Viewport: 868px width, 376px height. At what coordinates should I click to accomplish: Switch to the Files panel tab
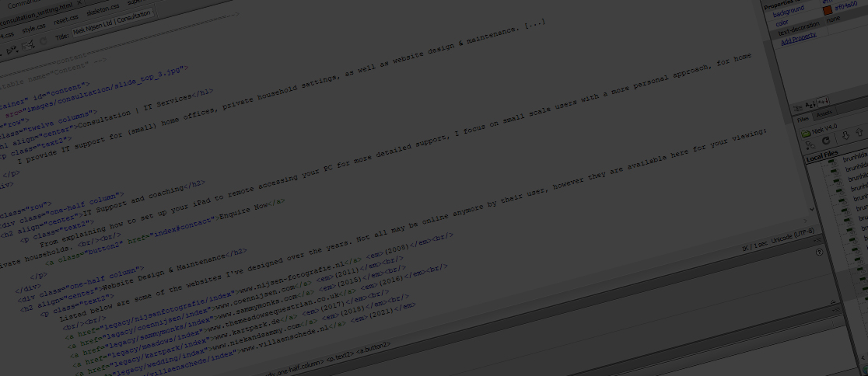[803, 119]
